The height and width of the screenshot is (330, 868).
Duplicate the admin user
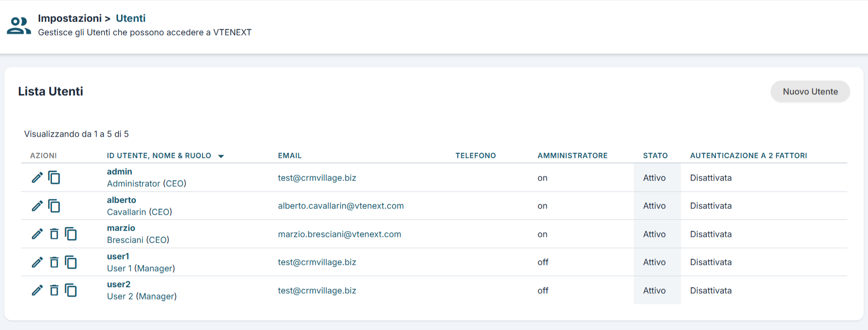click(x=54, y=178)
